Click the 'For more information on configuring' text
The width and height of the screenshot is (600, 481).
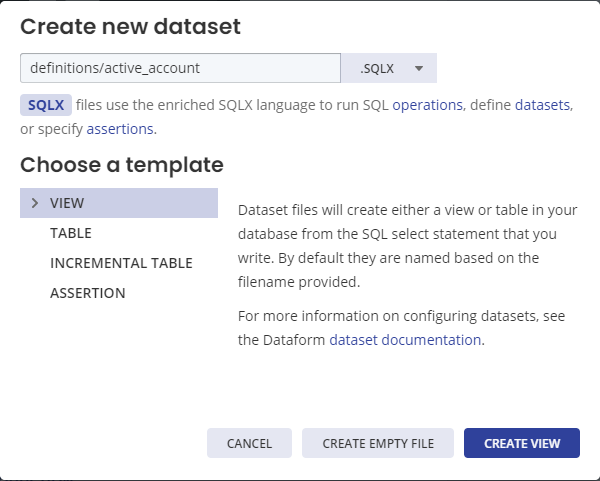401,328
